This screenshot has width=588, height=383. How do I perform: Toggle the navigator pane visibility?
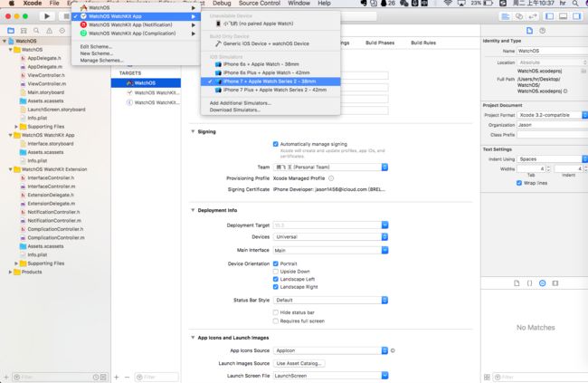[550, 16]
